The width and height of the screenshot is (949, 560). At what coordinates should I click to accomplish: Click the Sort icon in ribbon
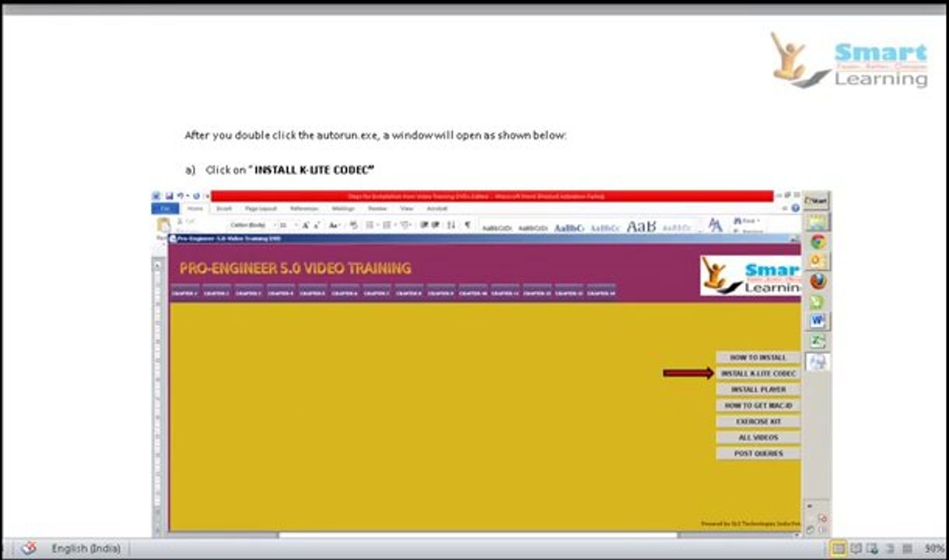451,225
